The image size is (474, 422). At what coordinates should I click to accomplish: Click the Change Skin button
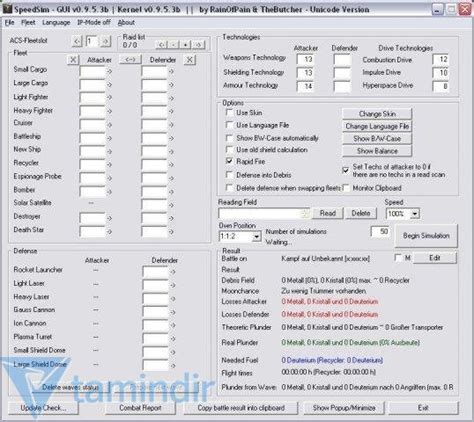point(377,114)
